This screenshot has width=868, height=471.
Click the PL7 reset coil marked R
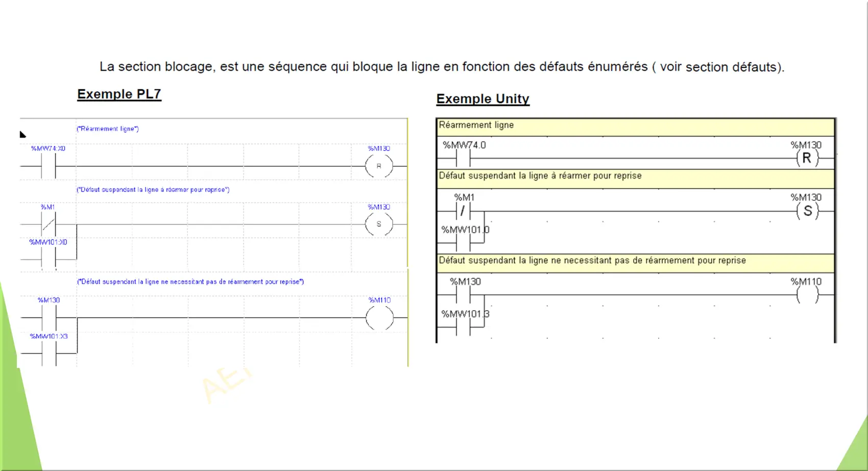coord(379,166)
